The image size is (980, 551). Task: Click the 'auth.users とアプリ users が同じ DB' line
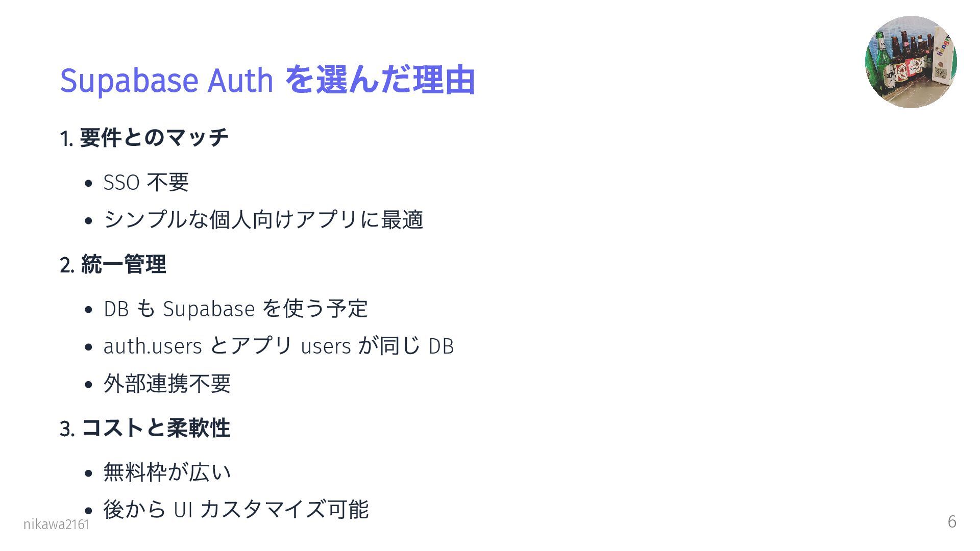tap(279, 346)
